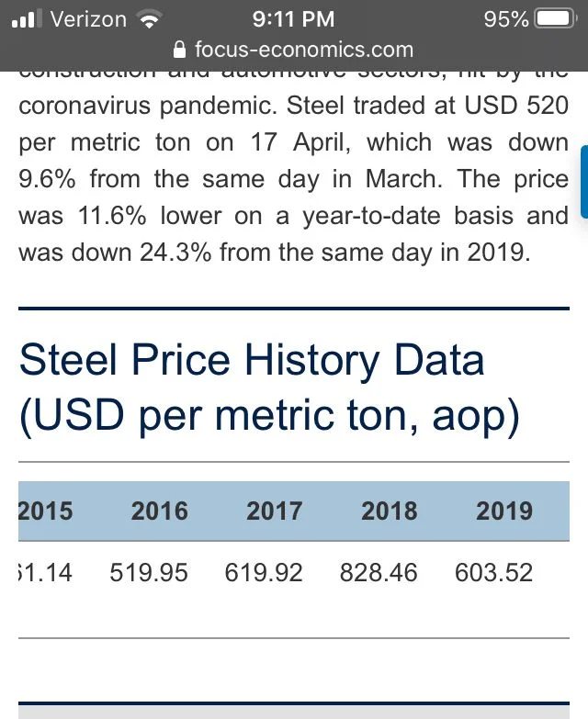Select the 2016 column header

click(160, 511)
